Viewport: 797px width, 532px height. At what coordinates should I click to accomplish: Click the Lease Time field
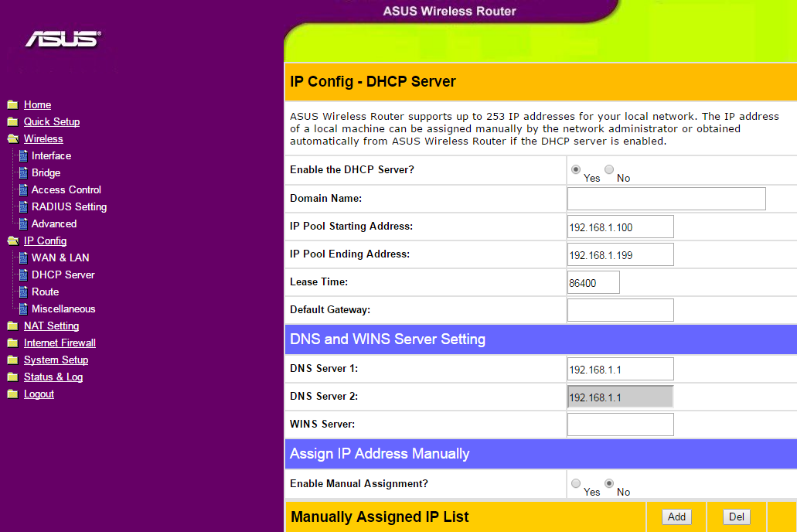point(594,282)
